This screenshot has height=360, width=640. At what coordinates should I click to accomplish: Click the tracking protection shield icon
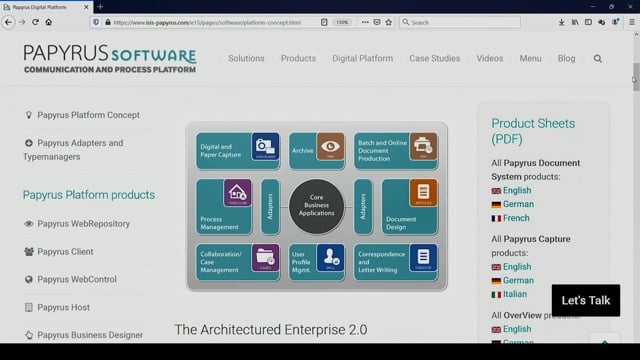pos(96,22)
